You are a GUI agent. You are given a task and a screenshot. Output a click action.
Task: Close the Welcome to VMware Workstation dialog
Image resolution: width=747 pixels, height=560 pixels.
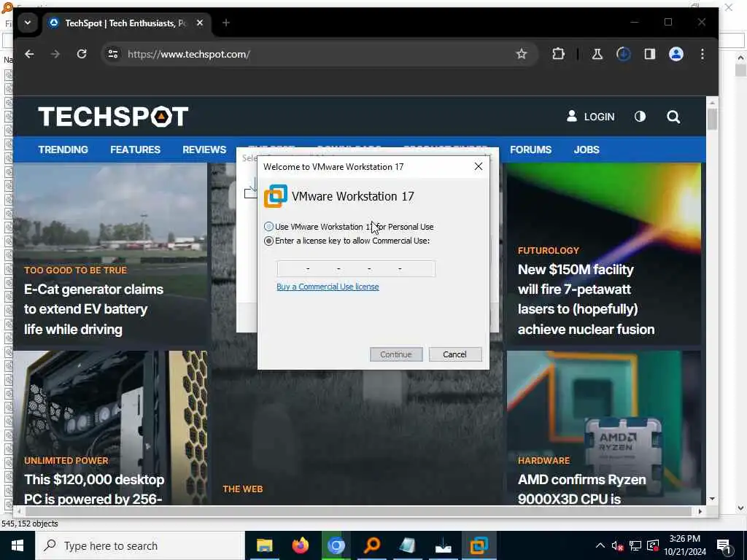(479, 166)
